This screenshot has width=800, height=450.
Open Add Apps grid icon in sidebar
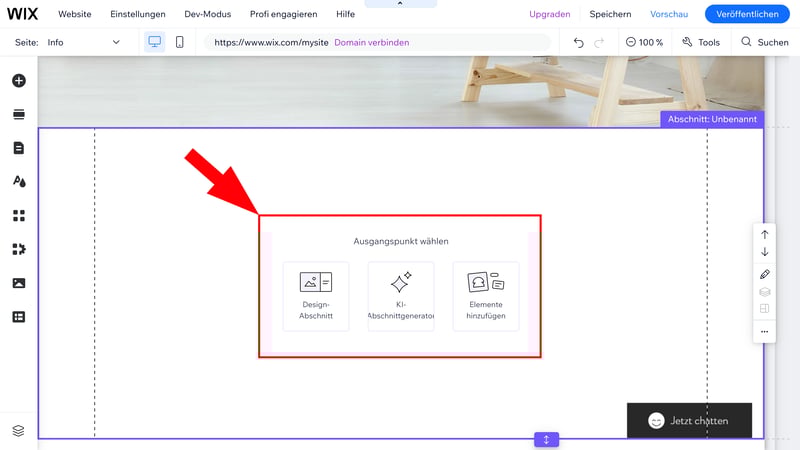click(19, 215)
